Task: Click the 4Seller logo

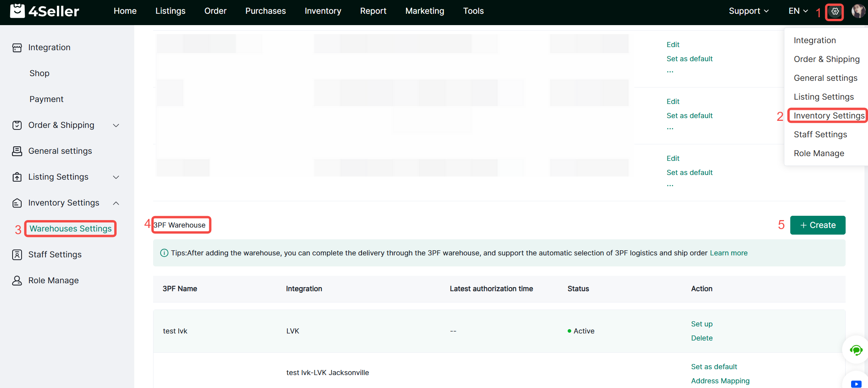Action: tap(44, 11)
